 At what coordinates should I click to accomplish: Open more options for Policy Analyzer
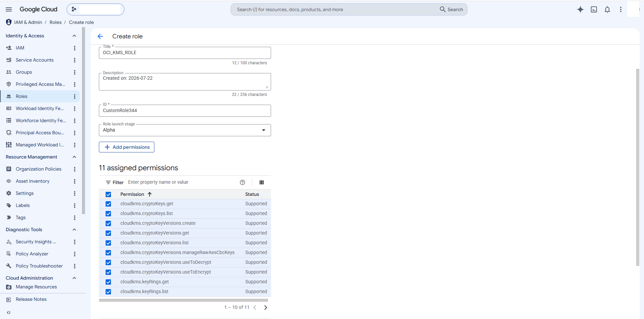[75, 254]
